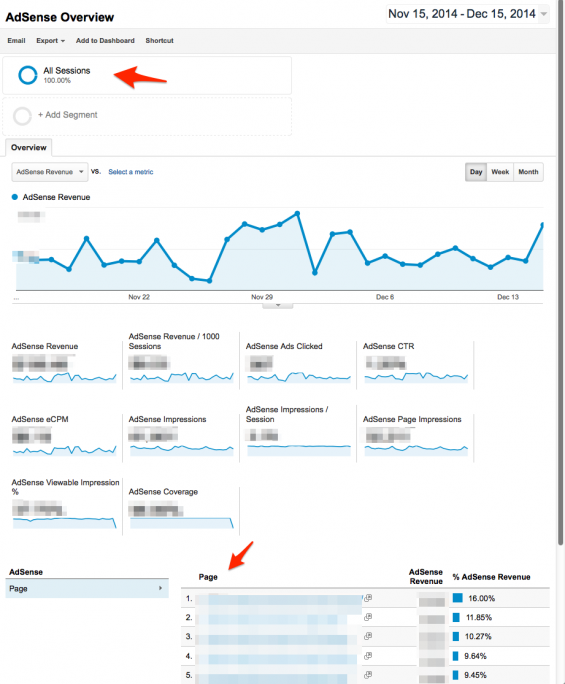
Task: Click the 11.85% revenue bar
Action: coord(456,617)
